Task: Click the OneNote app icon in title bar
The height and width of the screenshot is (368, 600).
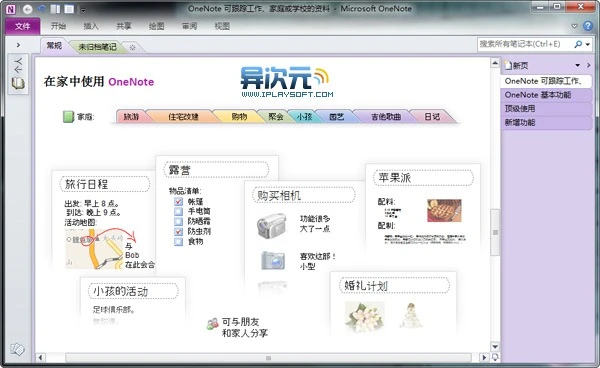Action: pyautogui.click(x=11, y=9)
